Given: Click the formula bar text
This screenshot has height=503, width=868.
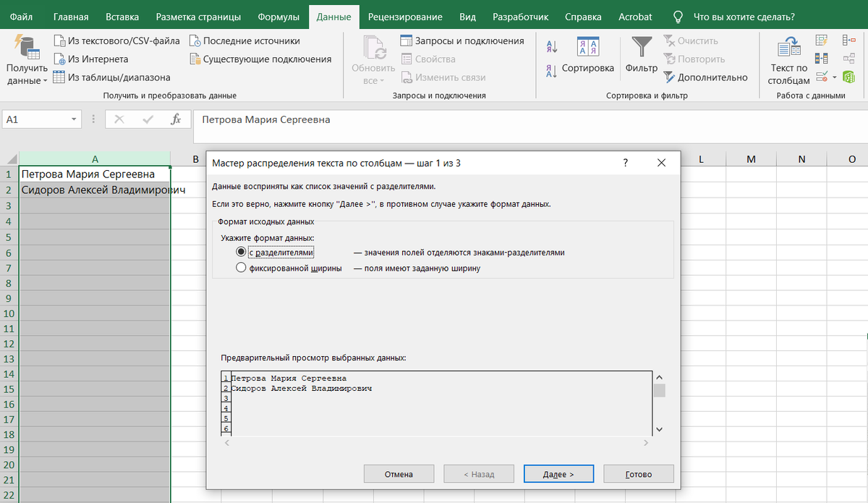Looking at the screenshot, I should point(265,119).
